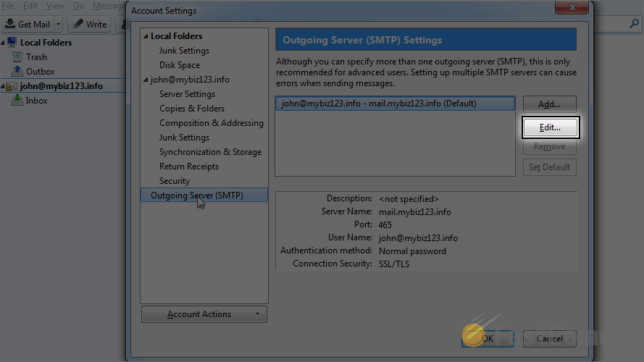
Task: Open the View menu
Action: click(x=55, y=6)
